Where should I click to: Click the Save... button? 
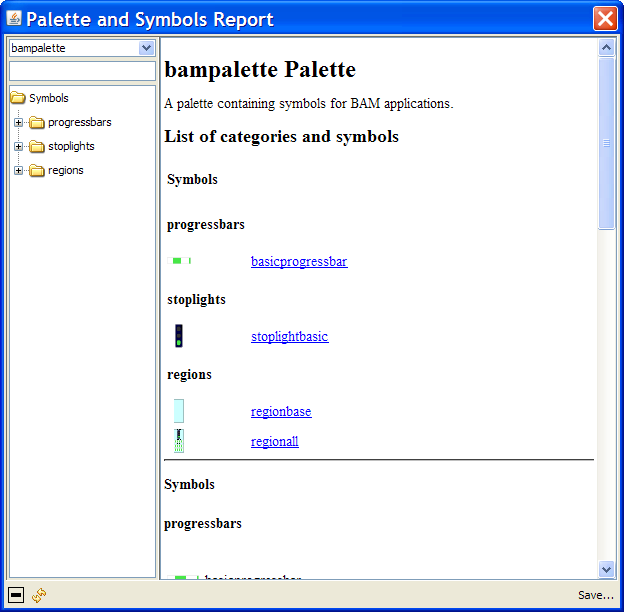(x=595, y=595)
